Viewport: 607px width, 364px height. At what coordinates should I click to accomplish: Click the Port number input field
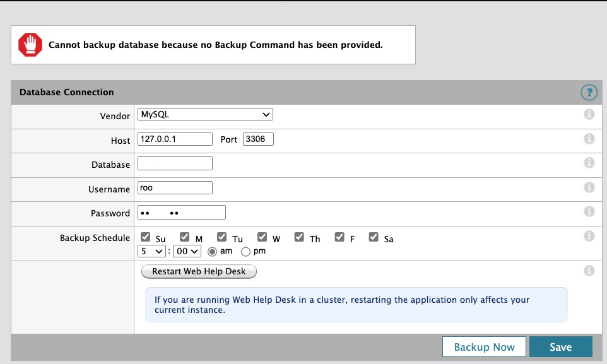(258, 139)
